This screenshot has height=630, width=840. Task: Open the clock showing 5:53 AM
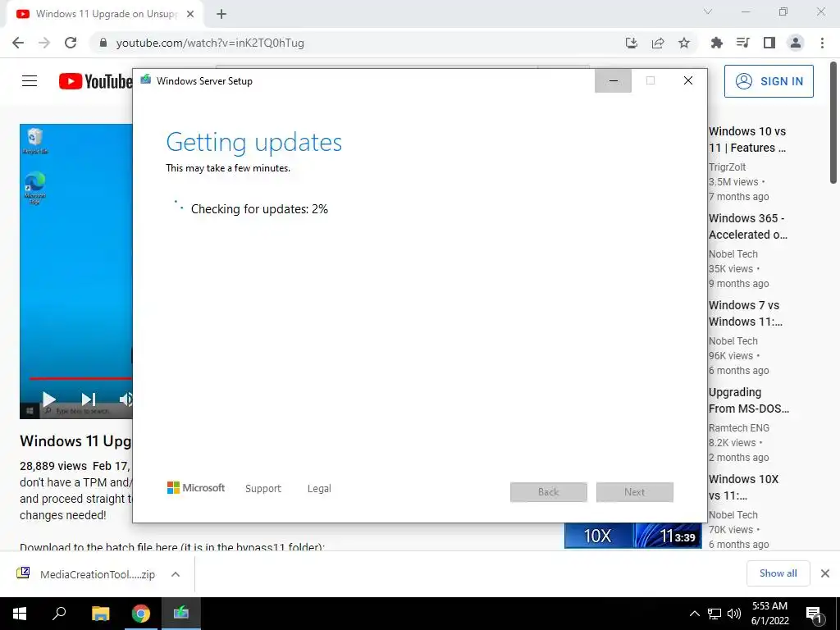point(769,614)
